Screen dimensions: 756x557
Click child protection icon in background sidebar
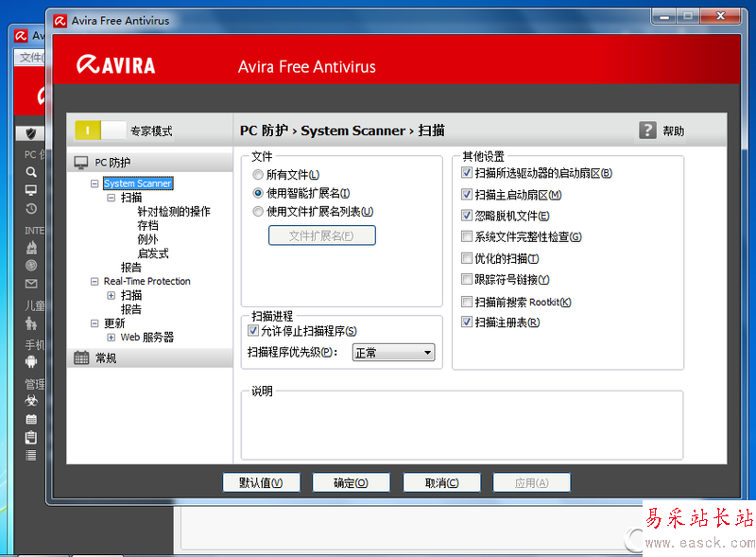[31, 322]
